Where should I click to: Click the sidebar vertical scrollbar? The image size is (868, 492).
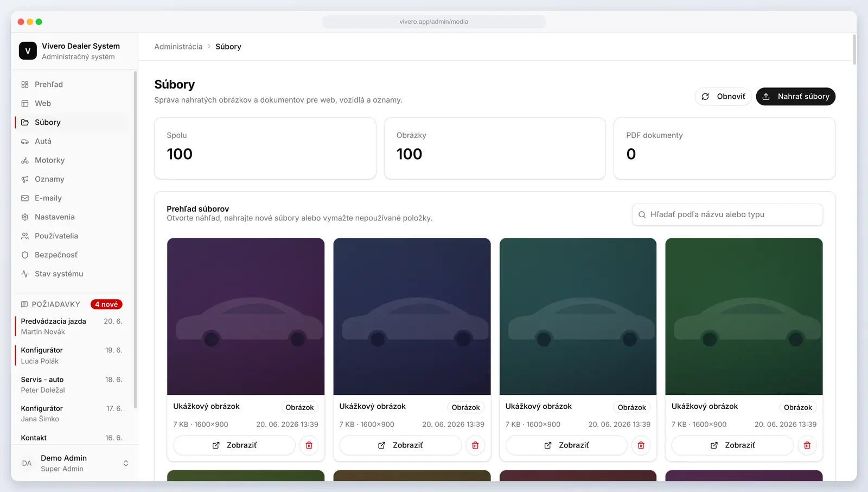click(x=135, y=239)
